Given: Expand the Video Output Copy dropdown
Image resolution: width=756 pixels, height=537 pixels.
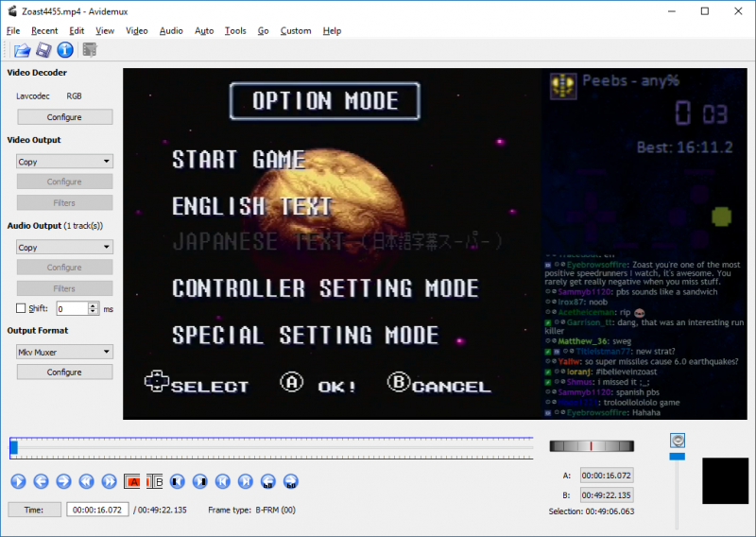Looking at the screenshot, I should pos(64,161).
